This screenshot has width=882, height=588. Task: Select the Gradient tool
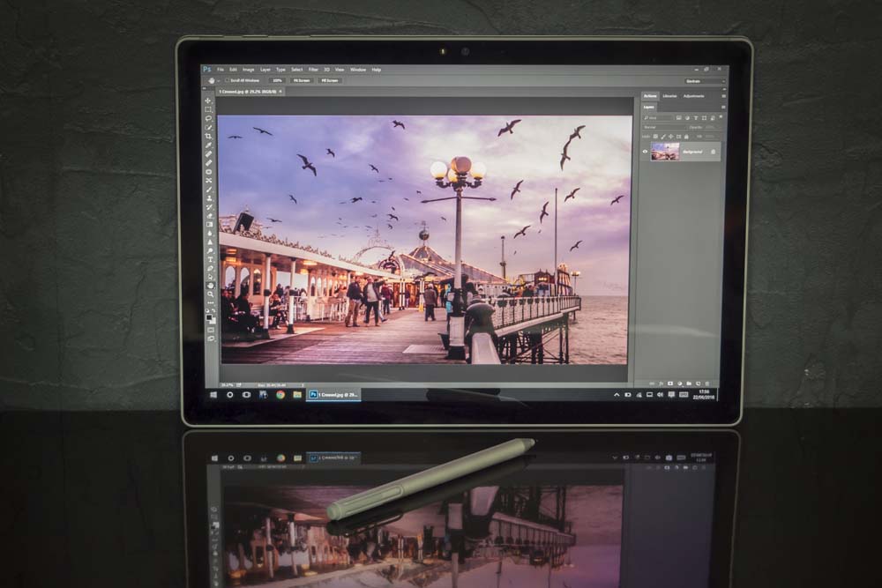point(209,224)
